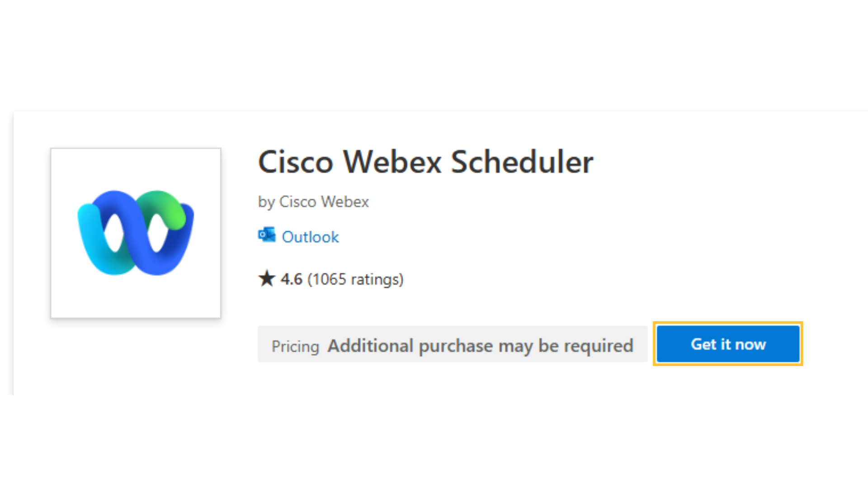The height and width of the screenshot is (488, 868).
Task: Select the Cisco Webex Scheduler title
Action: click(425, 162)
